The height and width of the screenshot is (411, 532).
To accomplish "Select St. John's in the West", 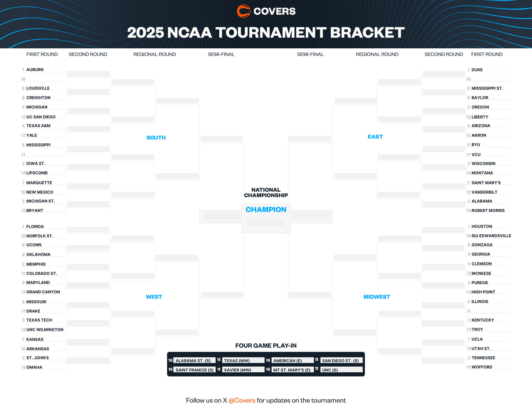I will click(37, 358).
